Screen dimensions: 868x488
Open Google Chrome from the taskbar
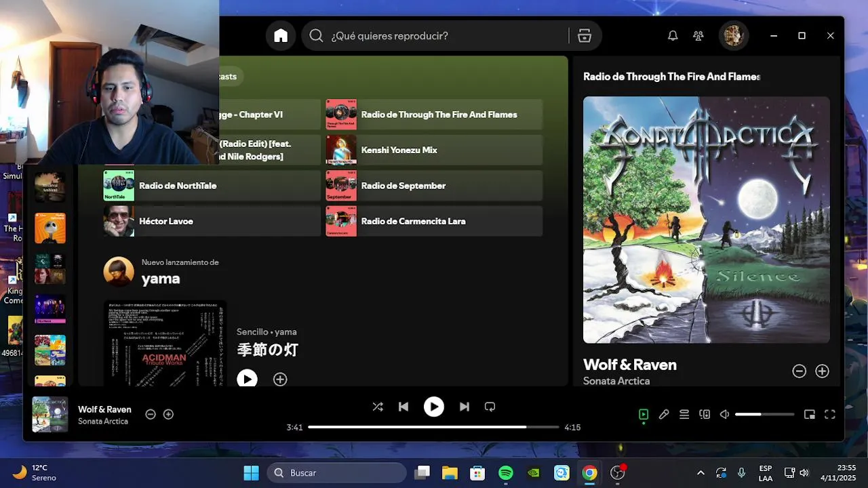[x=590, y=472]
